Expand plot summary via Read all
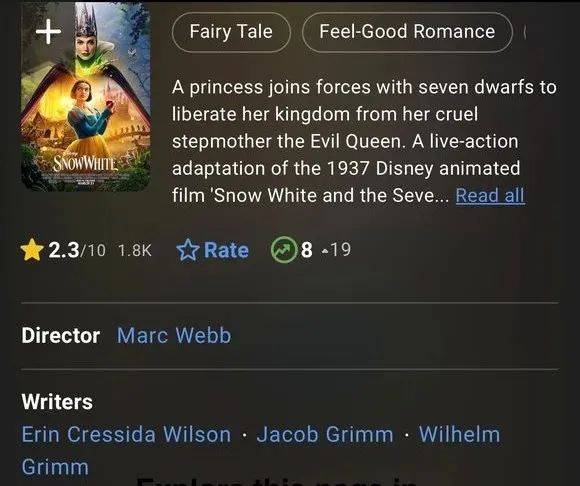 click(x=490, y=195)
